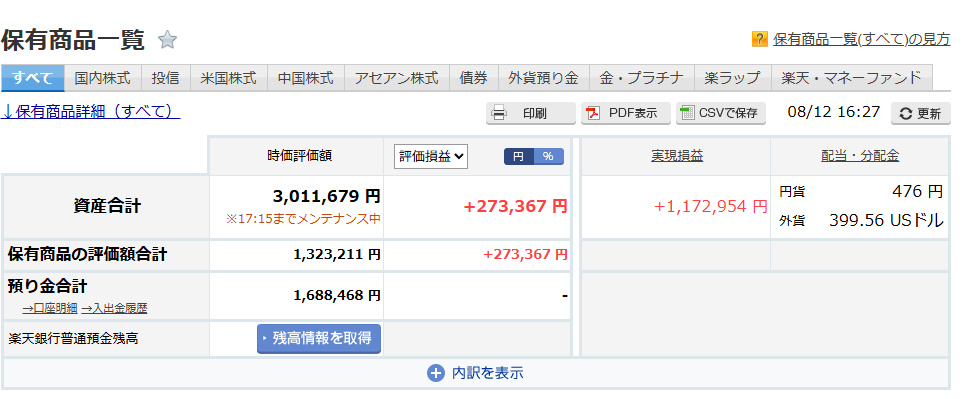Switch display to 円 toggle
The height and width of the screenshot is (399, 973).
click(x=519, y=156)
